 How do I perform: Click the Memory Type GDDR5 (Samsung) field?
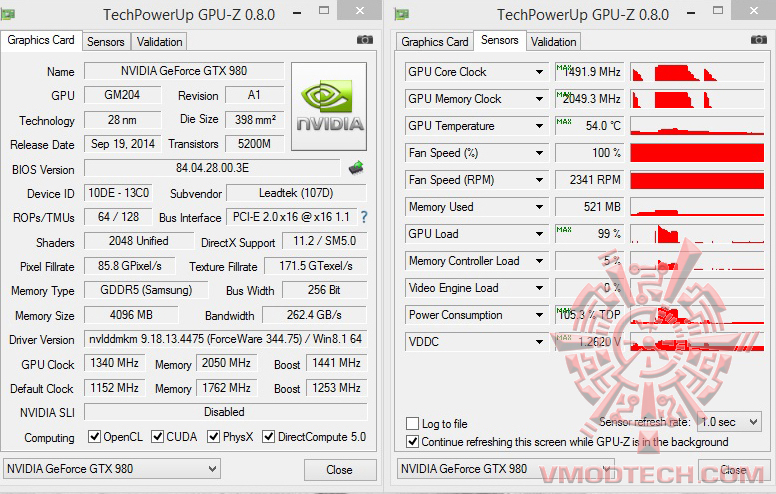tap(146, 290)
